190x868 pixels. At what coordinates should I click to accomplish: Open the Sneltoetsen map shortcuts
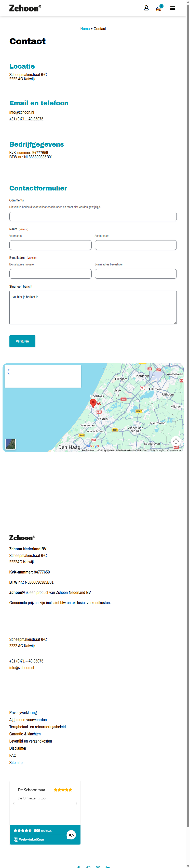coord(88,450)
